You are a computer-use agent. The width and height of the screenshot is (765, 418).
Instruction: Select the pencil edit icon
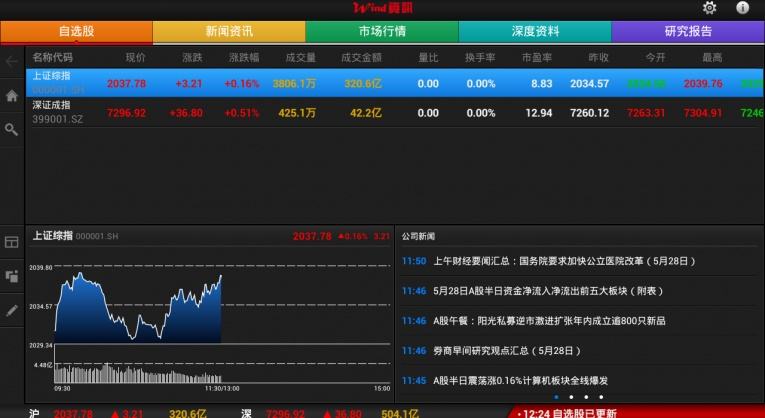point(12,311)
